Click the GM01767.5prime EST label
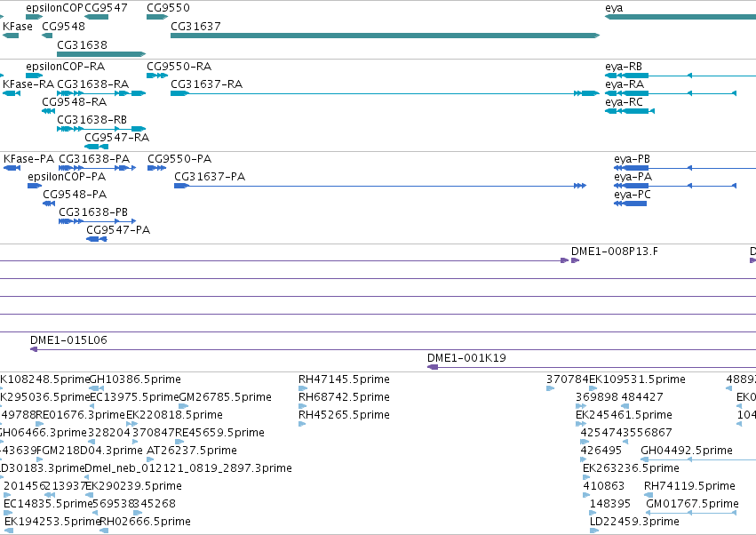 692,504
